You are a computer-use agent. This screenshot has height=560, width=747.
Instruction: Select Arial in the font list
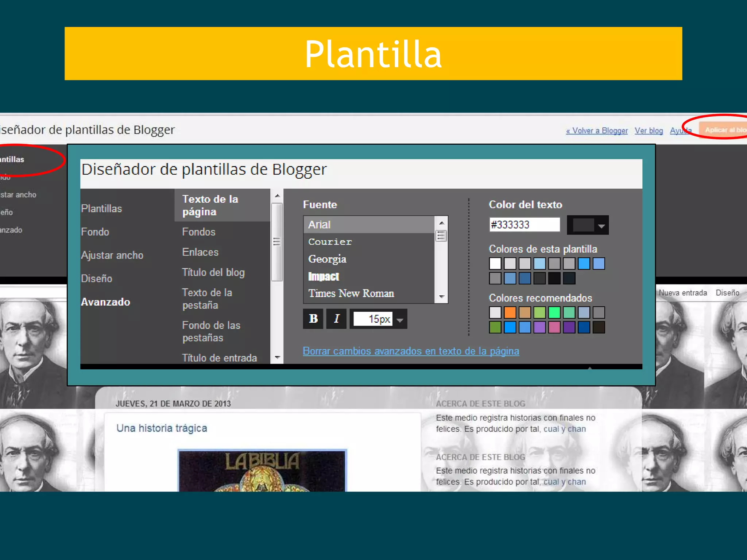click(369, 225)
